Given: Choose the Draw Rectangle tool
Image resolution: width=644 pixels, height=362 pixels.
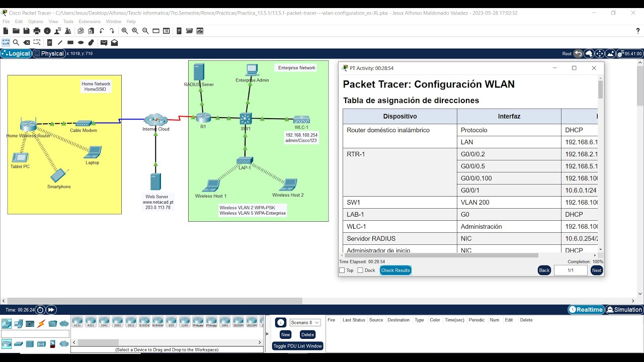Looking at the screenshot, I should (x=70, y=43).
